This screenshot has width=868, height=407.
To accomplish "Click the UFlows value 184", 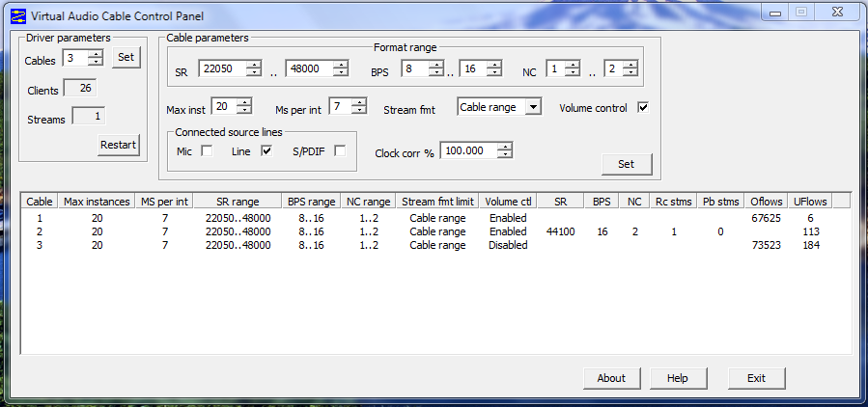I will (x=811, y=245).
